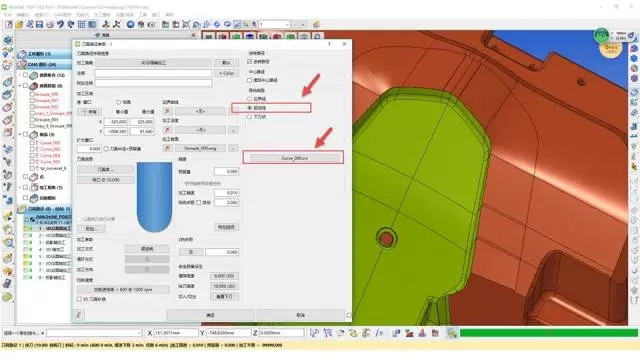Open the 顺逆铣 machining mode selector

[147, 249]
